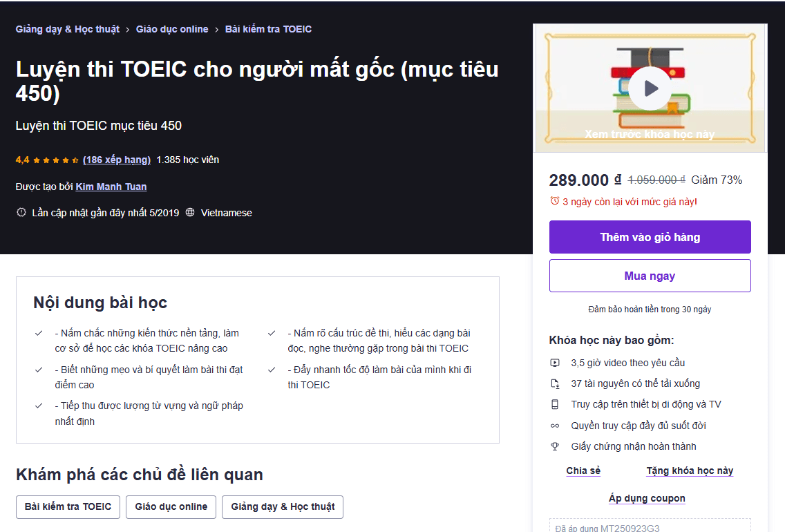Click 'Khám phá các chủ đề liên quan' heading
The image size is (785, 532).
[139, 475]
